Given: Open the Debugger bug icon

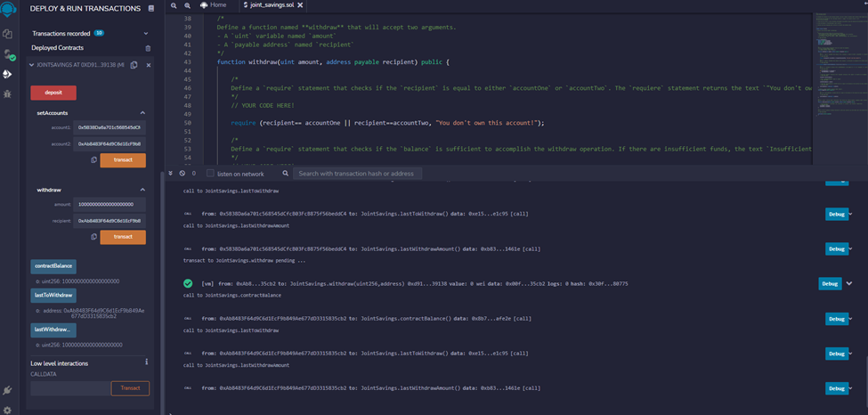Looking at the screenshot, I should (x=8, y=94).
